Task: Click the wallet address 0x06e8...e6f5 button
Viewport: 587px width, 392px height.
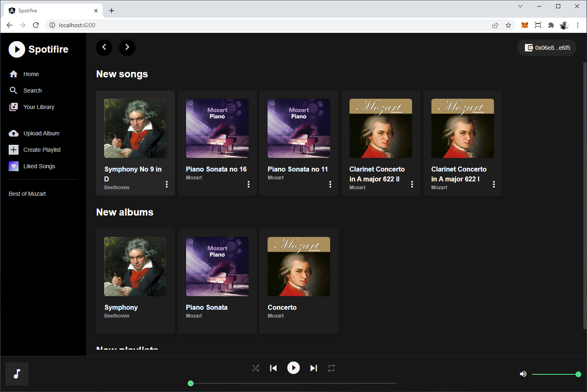Action: (x=547, y=48)
